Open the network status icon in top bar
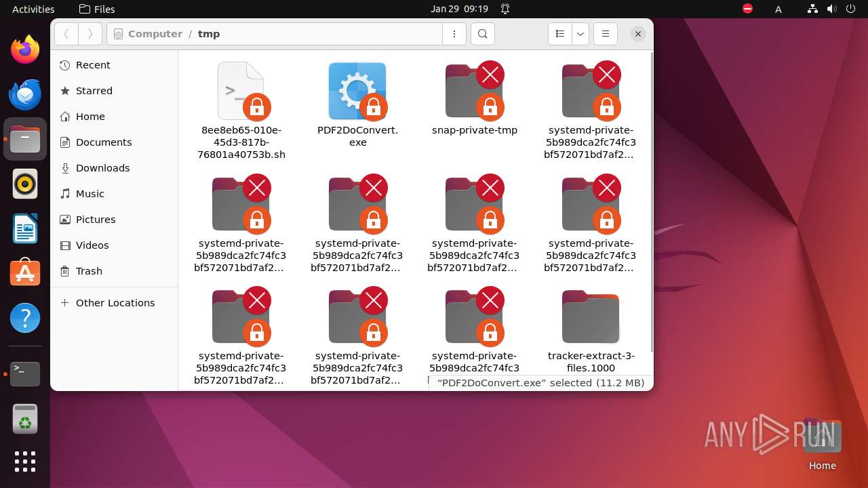 pos(813,9)
